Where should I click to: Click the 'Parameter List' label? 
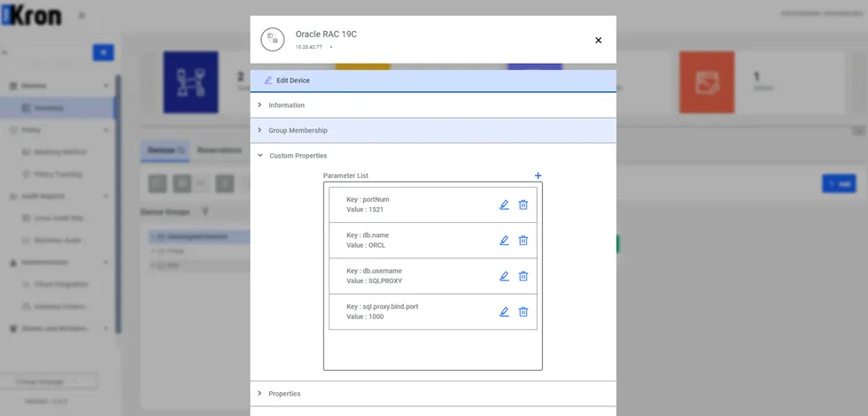coord(345,175)
